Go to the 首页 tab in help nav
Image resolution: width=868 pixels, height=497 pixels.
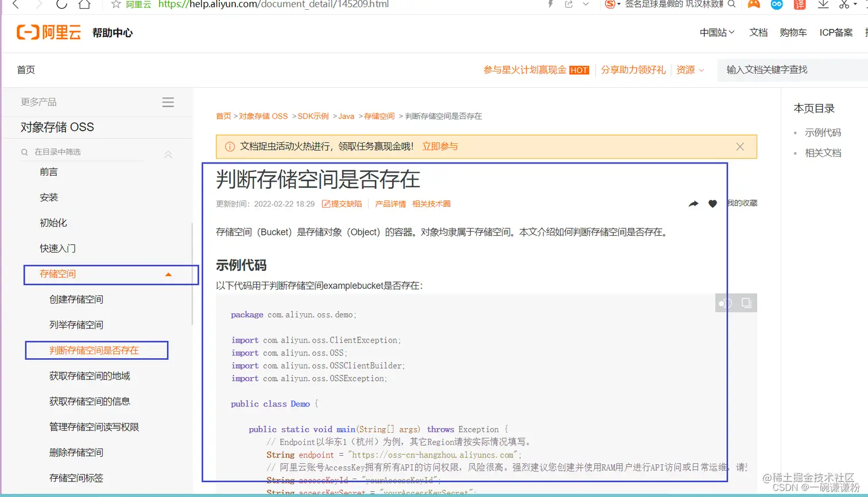[26, 69]
